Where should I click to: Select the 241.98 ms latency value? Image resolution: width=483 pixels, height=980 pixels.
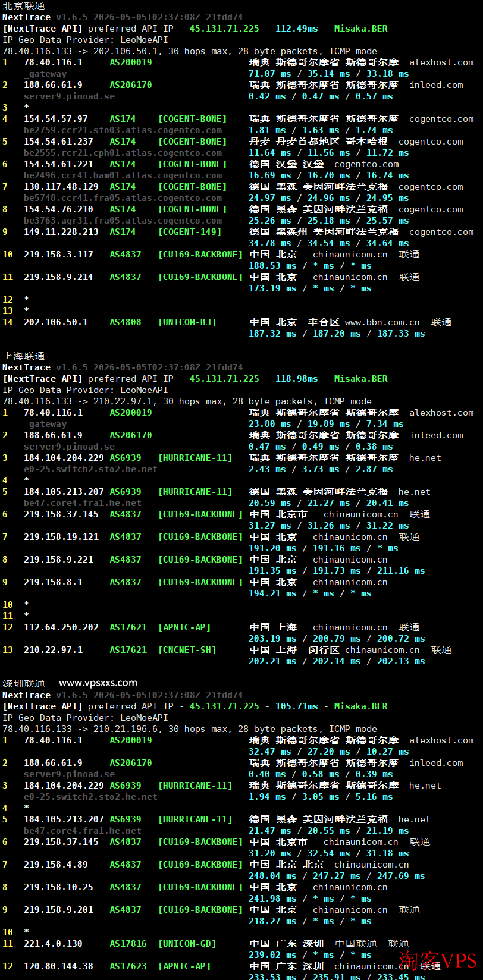coord(272,899)
